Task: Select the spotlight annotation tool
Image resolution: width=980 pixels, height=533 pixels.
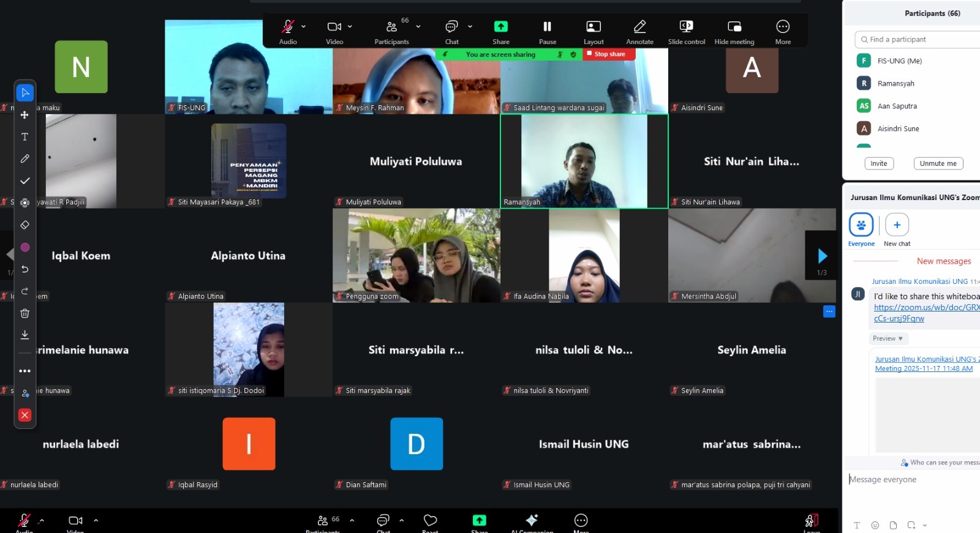Action: tap(25, 203)
